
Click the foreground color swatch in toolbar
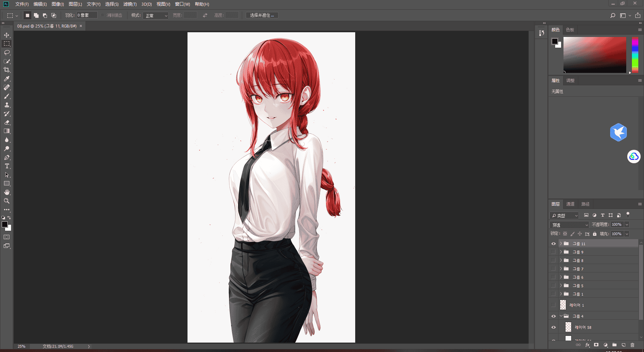click(x=5, y=224)
